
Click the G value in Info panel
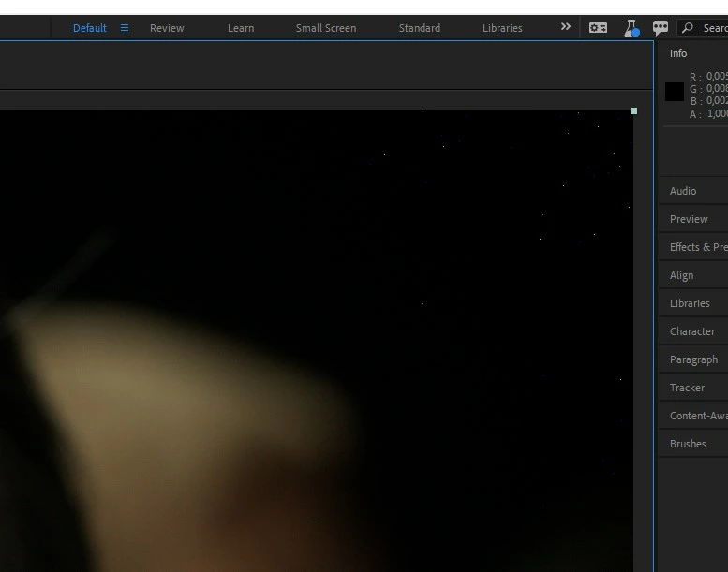pos(717,89)
